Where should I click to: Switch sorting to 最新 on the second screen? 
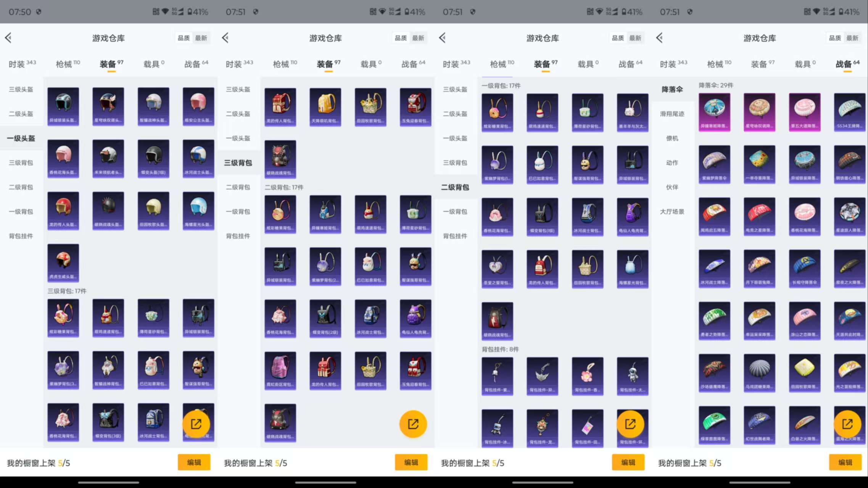coord(418,38)
